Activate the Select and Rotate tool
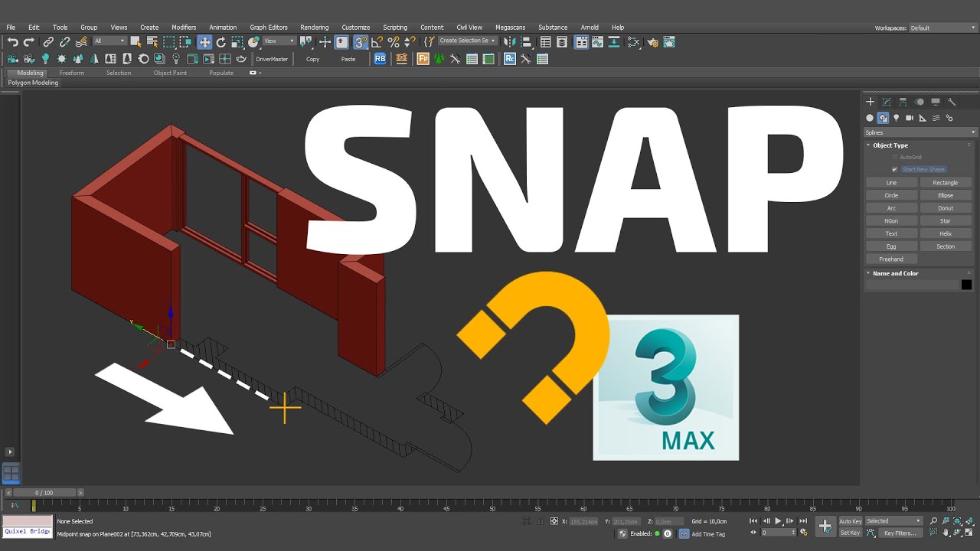Viewport: 980px width, 551px height. coord(221,42)
